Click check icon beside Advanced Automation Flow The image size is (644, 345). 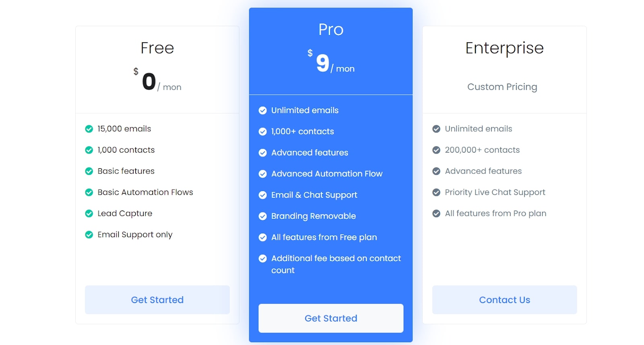click(262, 174)
